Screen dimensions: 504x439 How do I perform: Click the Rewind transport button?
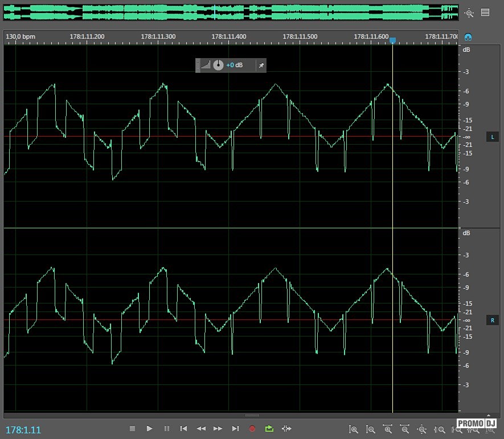coord(200,429)
